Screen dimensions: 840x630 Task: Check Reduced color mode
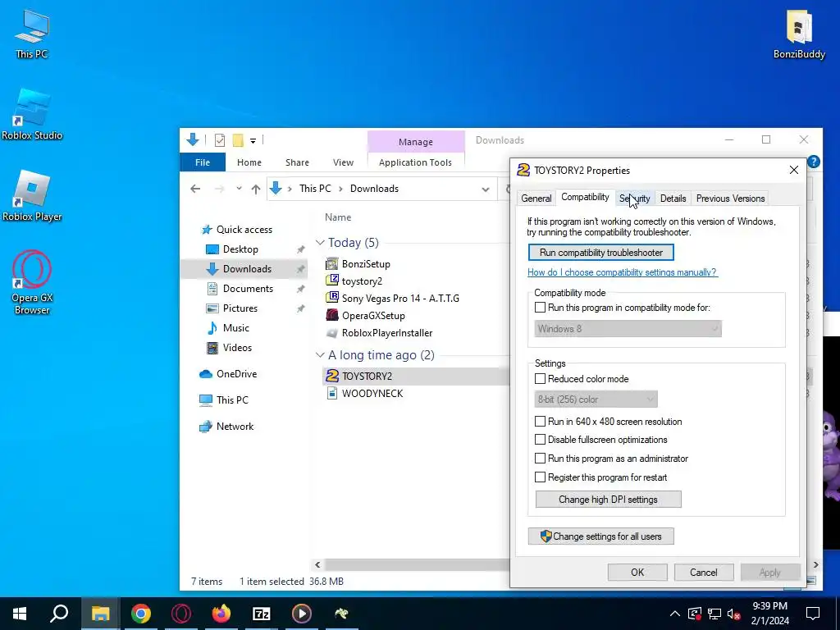click(540, 379)
